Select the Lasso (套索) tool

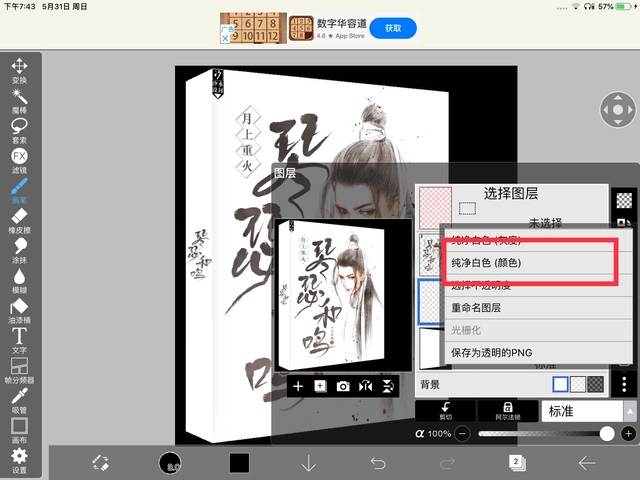pyautogui.click(x=19, y=129)
